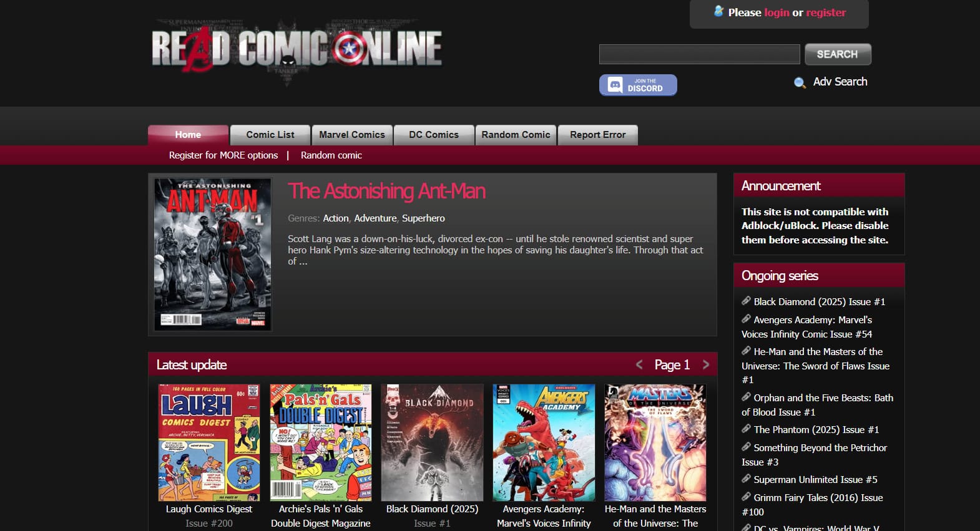Click the Join the Discord icon button
This screenshot has height=531, width=980.
click(x=638, y=85)
